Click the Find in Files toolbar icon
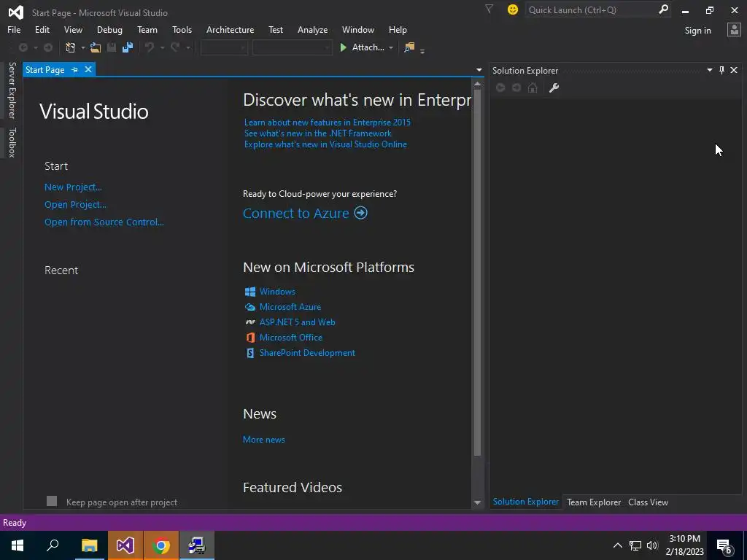Image resolution: width=747 pixels, height=560 pixels. tap(409, 47)
